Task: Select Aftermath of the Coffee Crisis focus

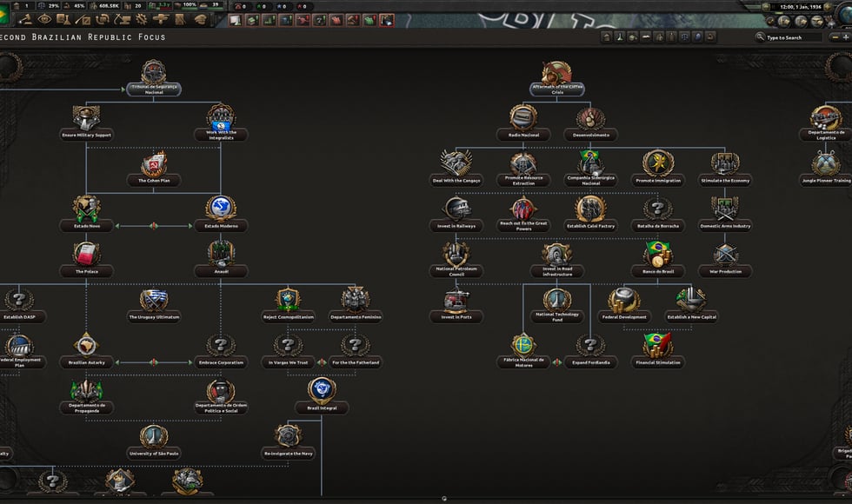Action: click(x=557, y=77)
